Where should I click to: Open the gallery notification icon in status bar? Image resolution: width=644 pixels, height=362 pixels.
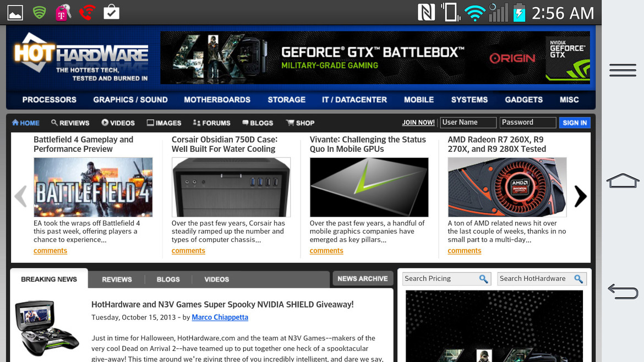[15, 13]
